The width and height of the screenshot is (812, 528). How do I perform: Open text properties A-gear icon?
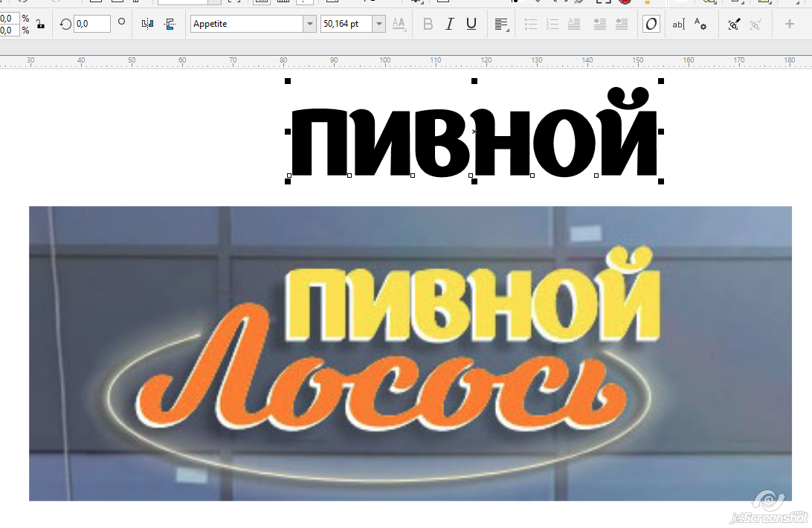pyautogui.click(x=700, y=24)
